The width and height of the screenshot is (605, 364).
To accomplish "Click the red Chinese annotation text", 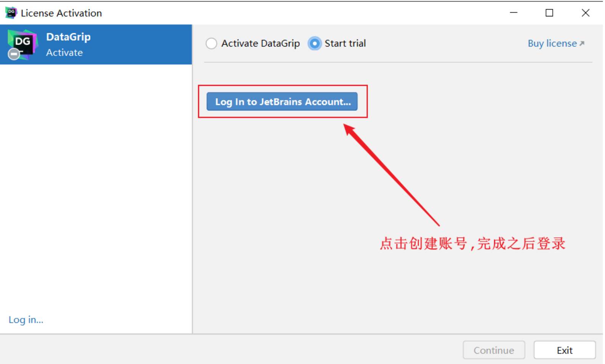I will coord(472,244).
